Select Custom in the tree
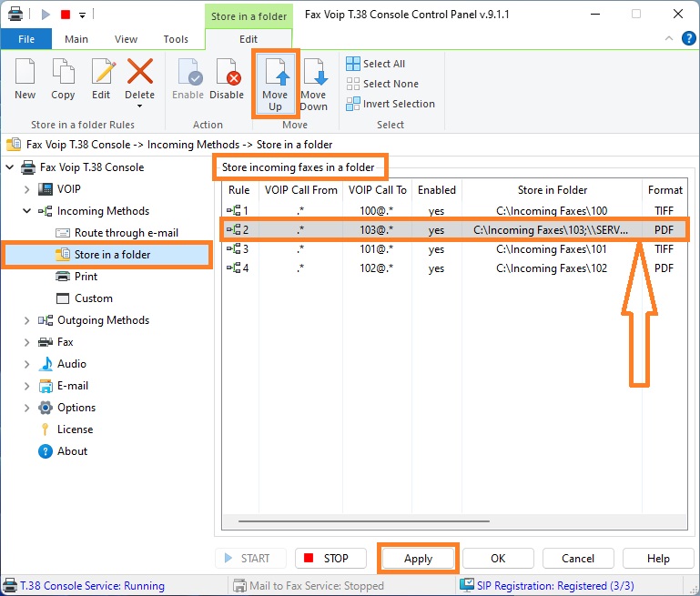700x596 pixels. (94, 298)
